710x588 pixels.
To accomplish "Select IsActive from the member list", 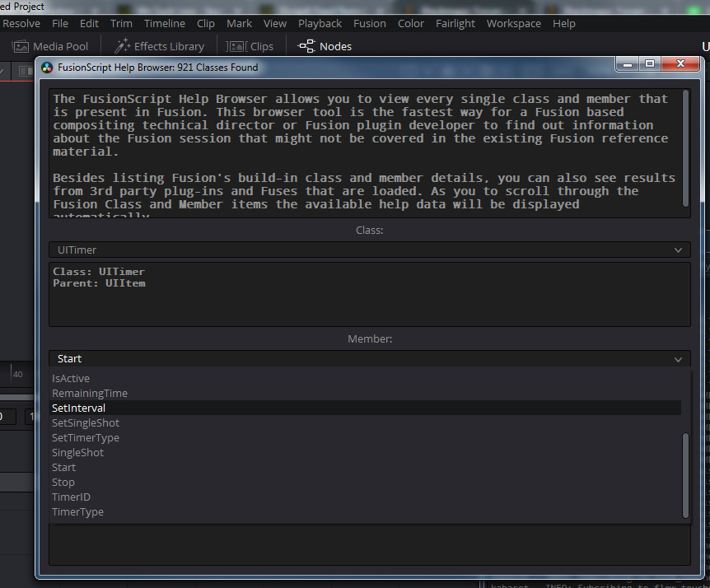I will pos(365,379).
